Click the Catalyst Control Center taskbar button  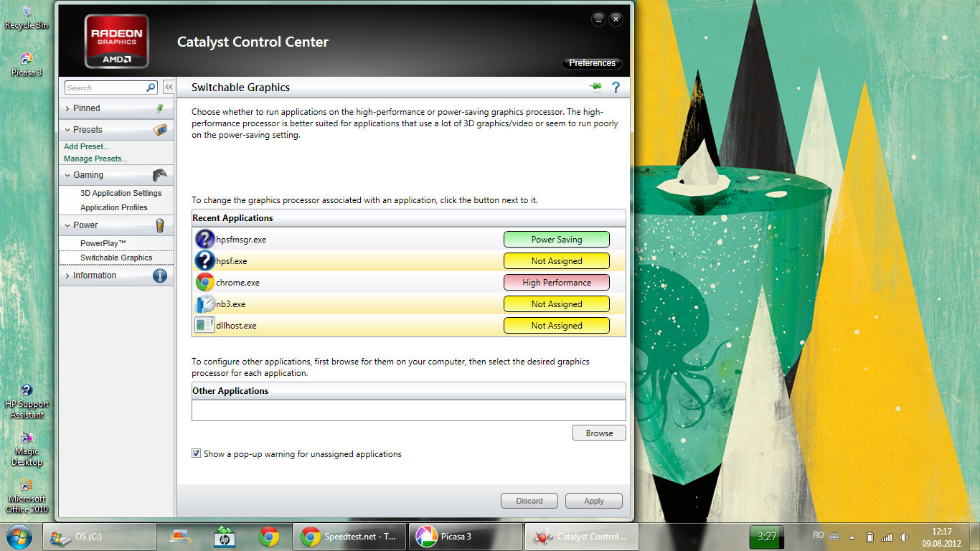(583, 537)
